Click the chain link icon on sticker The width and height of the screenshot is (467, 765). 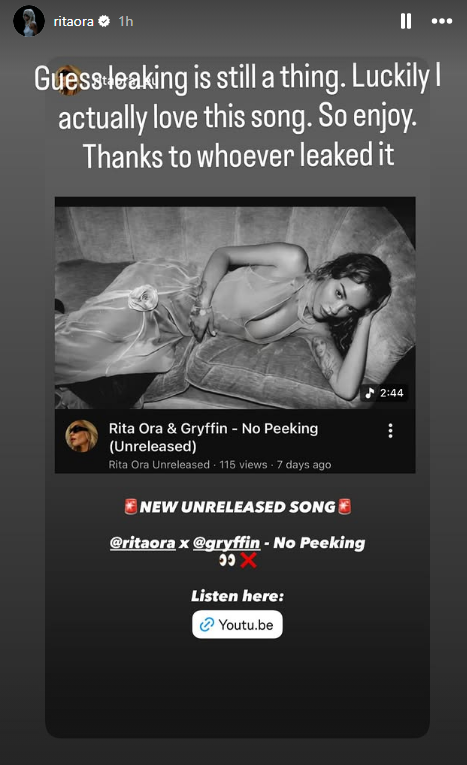(207, 624)
